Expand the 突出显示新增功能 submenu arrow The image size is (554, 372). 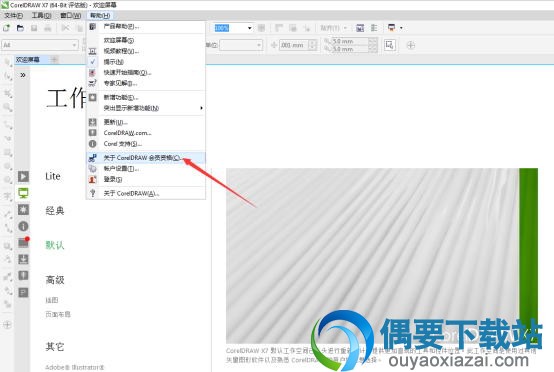[201, 108]
